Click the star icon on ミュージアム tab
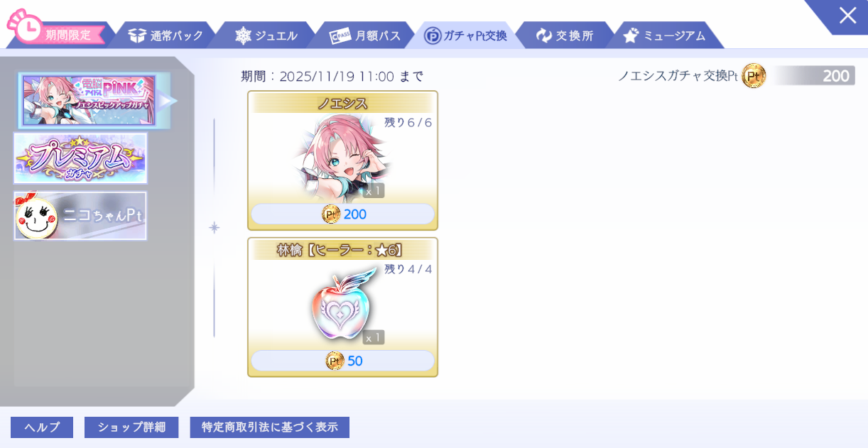 tap(631, 35)
